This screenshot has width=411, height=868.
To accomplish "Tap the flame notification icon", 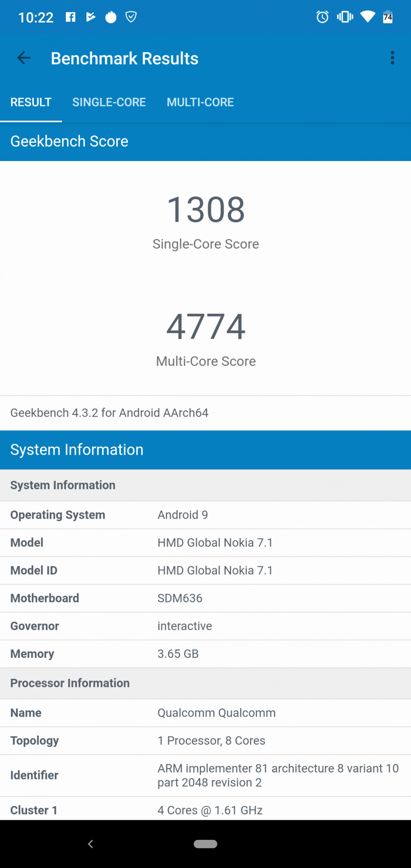I will click(x=111, y=17).
